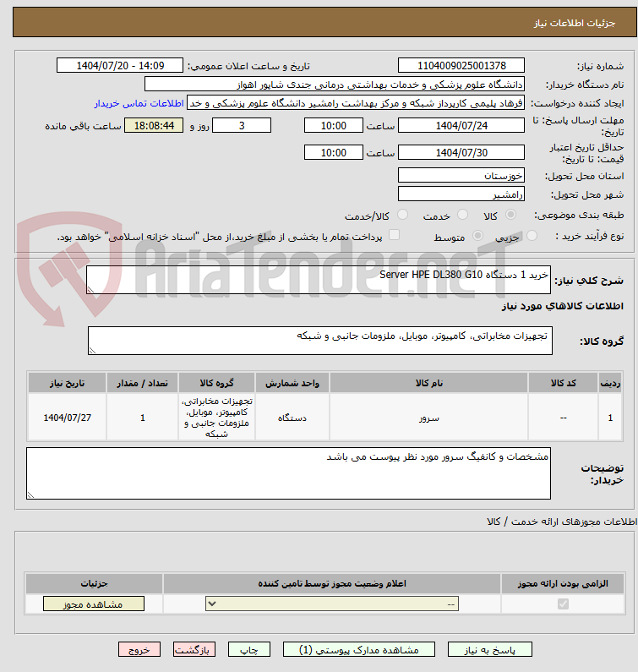Click the تعداد / مقدار column header

(x=142, y=383)
